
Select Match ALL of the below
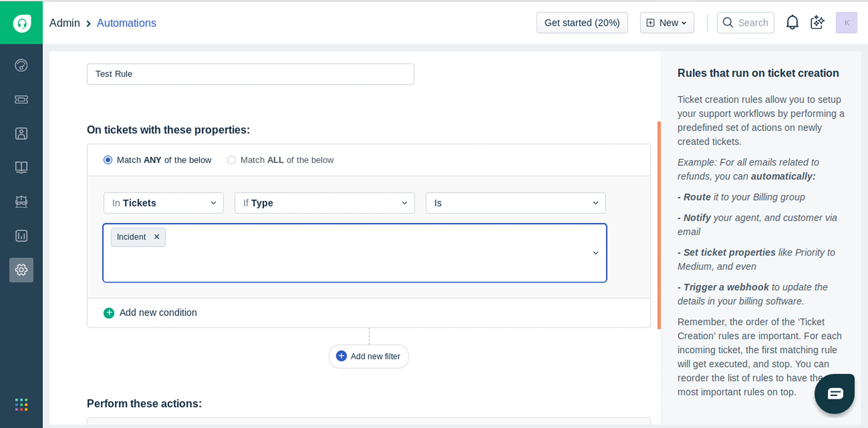pyautogui.click(x=231, y=160)
